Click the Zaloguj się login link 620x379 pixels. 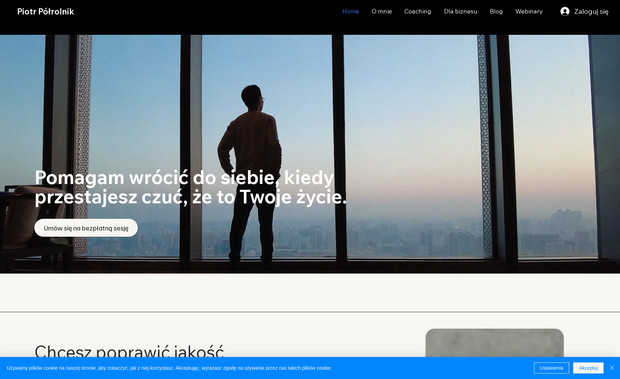[591, 11]
